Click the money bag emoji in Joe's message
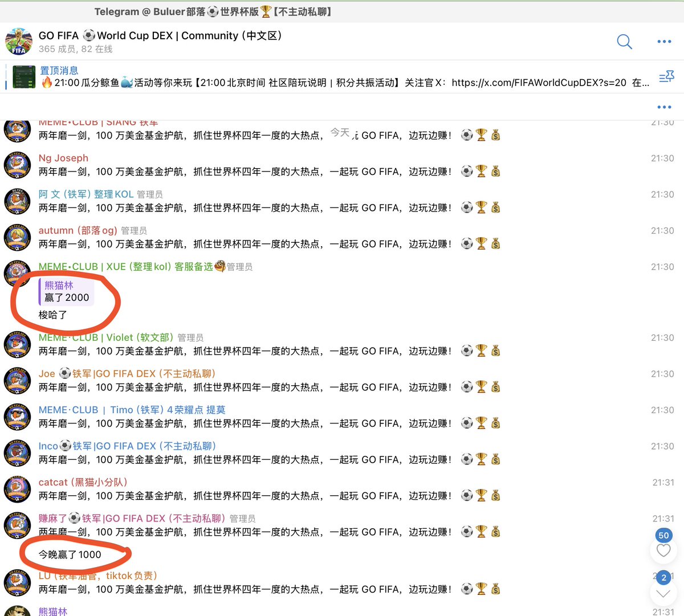Viewport: 684px width, 616px height. tap(495, 387)
